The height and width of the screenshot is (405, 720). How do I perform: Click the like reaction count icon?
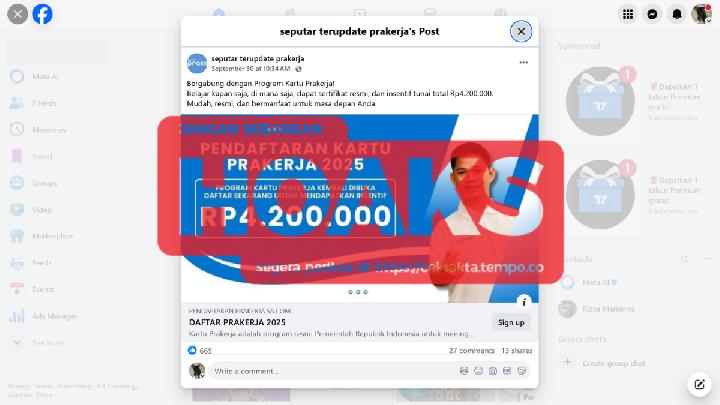pos(192,350)
